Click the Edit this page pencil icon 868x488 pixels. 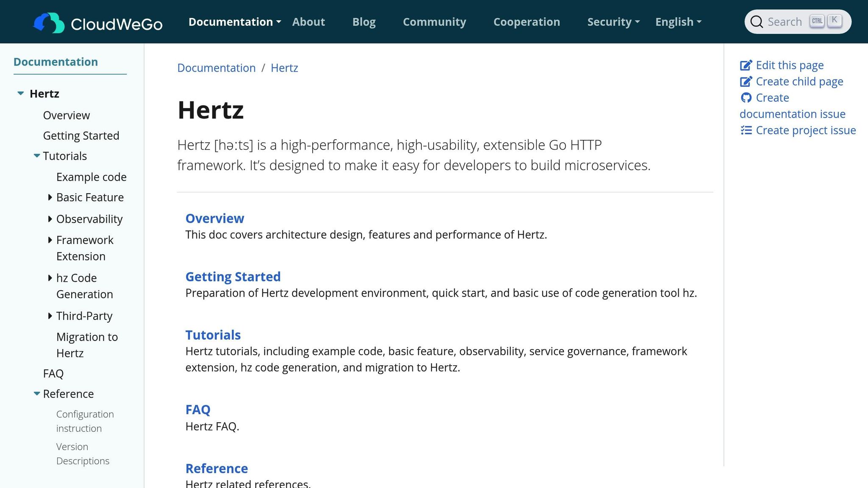pyautogui.click(x=746, y=65)
